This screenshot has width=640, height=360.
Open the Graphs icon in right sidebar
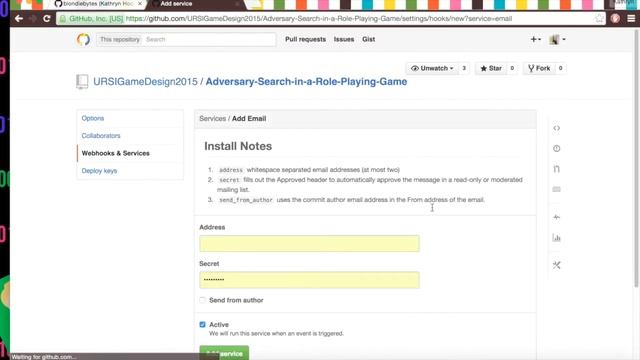coord(556,238)
